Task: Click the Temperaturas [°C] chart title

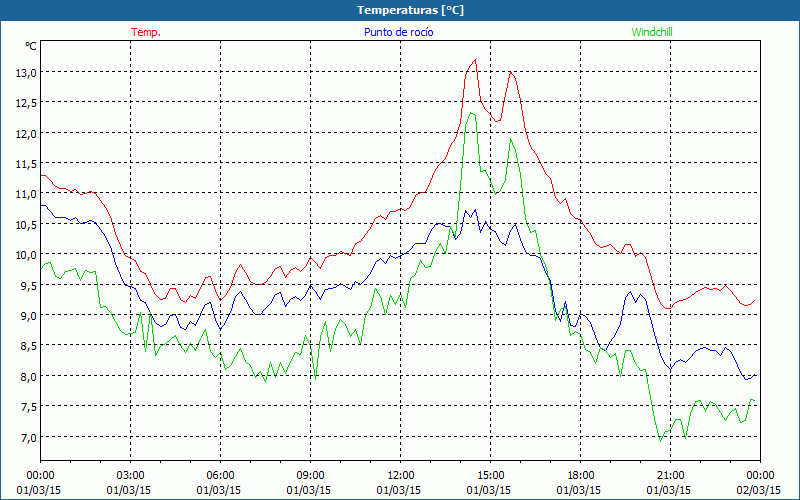Action: (x=410, y=10)
